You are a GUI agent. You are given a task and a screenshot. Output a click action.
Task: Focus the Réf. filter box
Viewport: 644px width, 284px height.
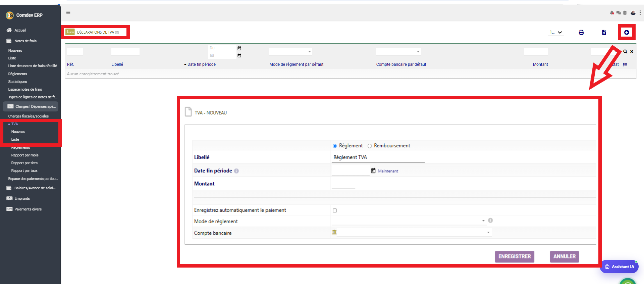[x=75, y=52]
